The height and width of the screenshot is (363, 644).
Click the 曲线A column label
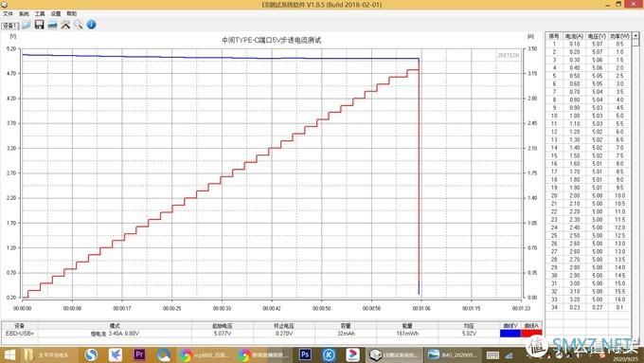pyautogui.click(x=531, y=326)
